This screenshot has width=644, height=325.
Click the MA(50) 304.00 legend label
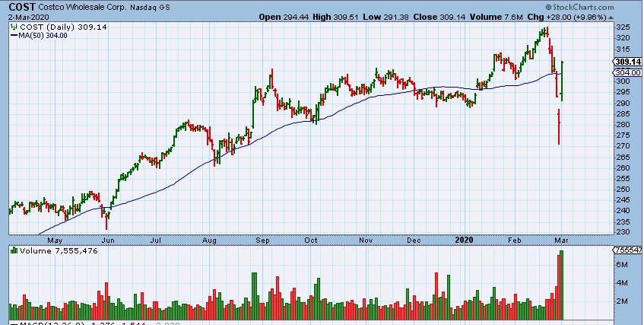[43, 35]
